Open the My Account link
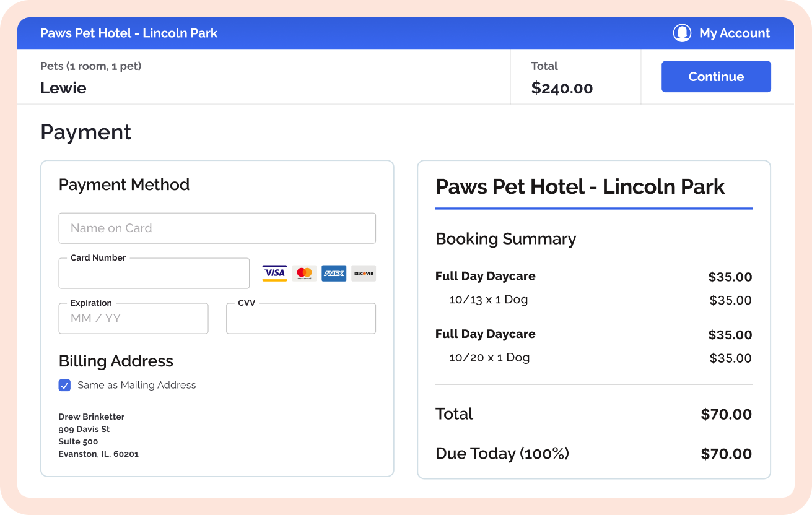812x515 pixels. (735, 33)
